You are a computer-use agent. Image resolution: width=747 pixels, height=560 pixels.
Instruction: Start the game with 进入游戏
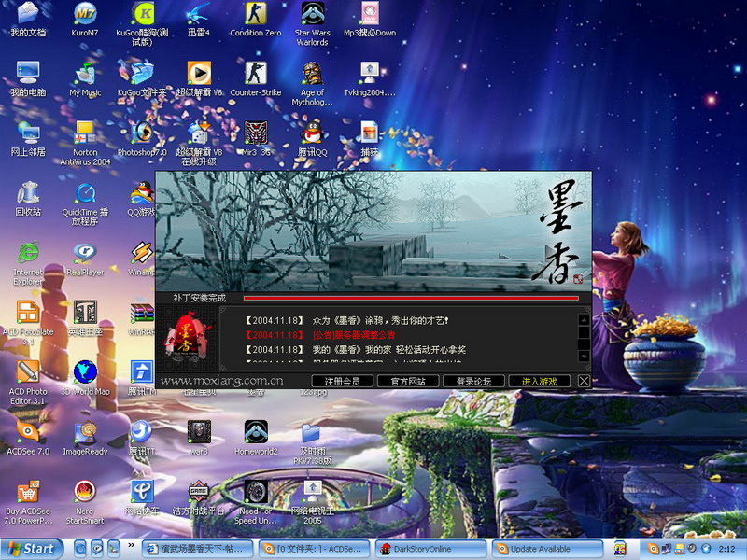[x=540, y=382]
